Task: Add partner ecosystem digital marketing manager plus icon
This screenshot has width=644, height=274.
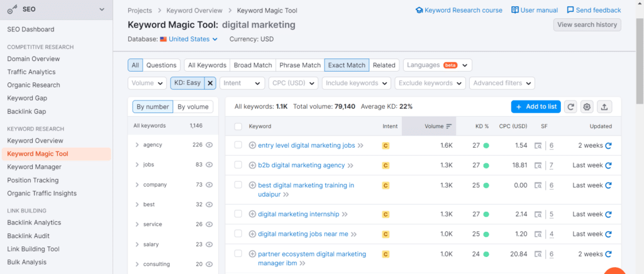Action: pyautogui.click(x=253, y=254)
